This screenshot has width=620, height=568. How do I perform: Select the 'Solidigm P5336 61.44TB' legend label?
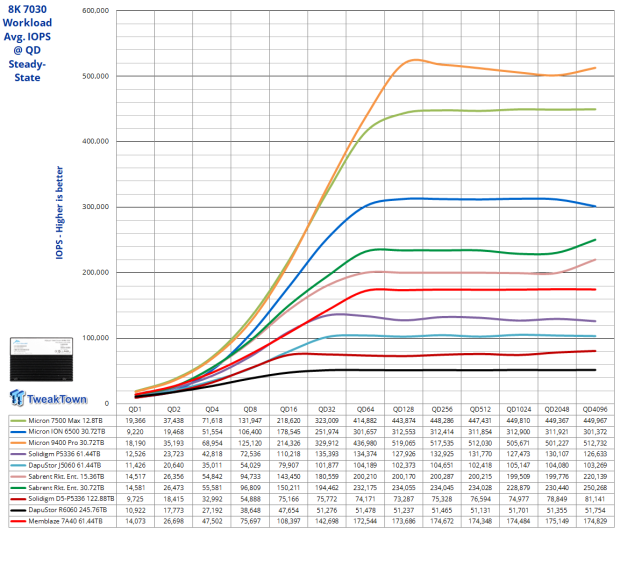[64, 454]
